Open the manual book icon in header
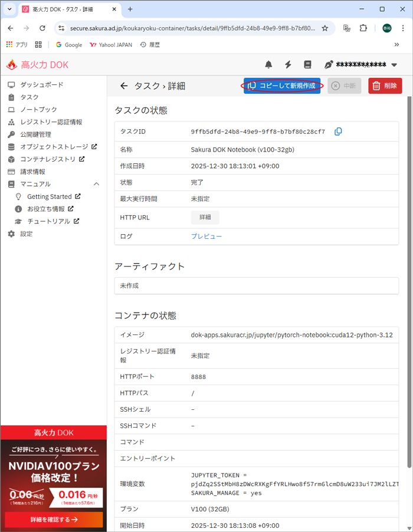 (x=307, y=64)
